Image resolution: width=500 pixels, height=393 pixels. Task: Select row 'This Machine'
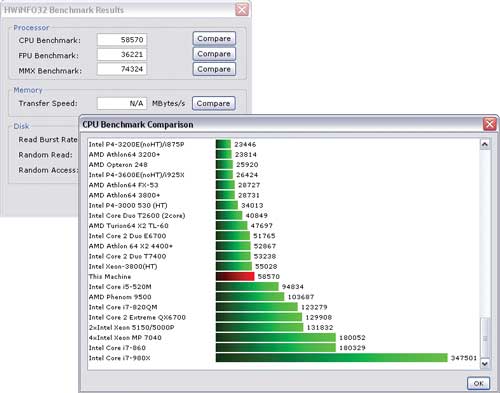click(x=283, y=277)
